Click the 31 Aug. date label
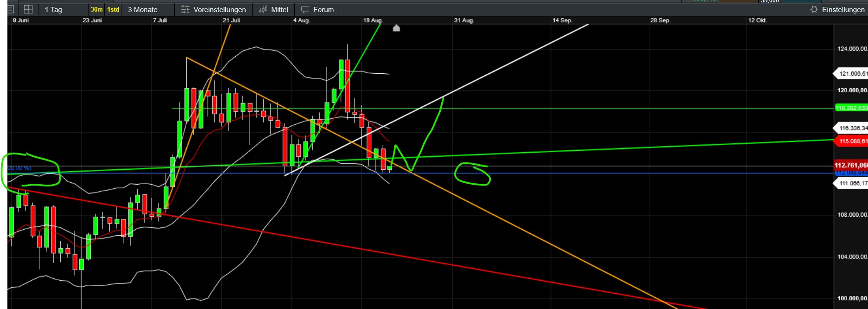Screen dimensions: 868x309 point(464,20)
